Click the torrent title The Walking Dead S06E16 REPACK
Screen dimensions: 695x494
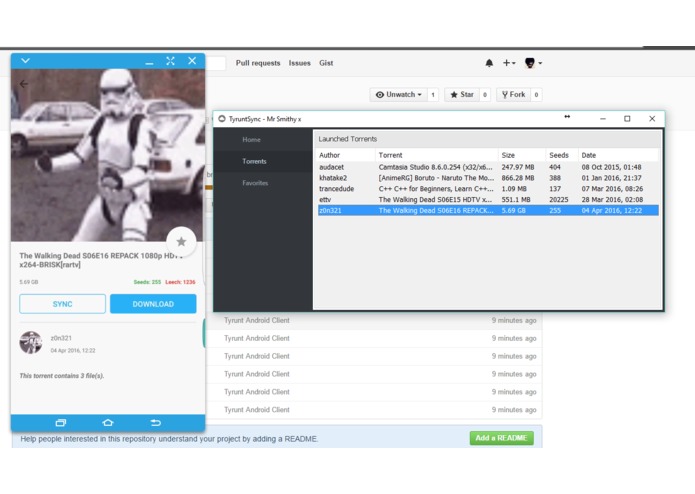click(101, 260)
